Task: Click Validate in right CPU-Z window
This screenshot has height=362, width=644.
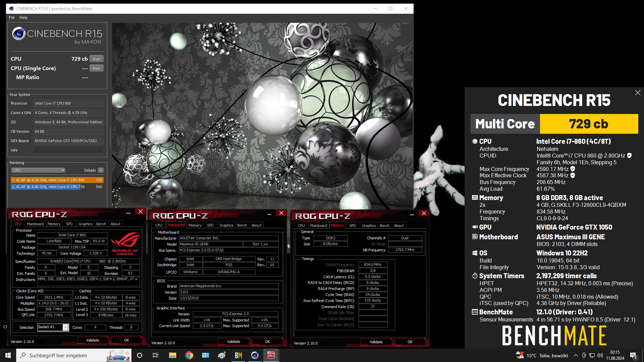Action: [376, 342]
